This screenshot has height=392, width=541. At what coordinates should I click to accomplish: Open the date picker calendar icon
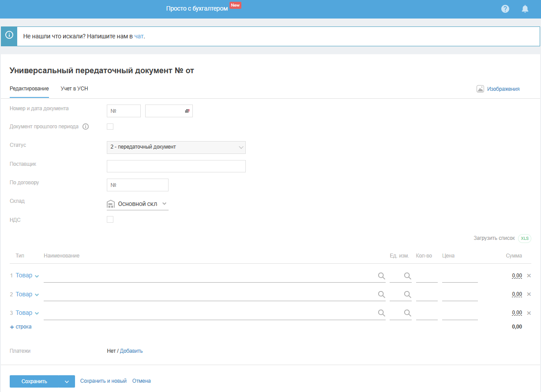(x=187, y=111)
